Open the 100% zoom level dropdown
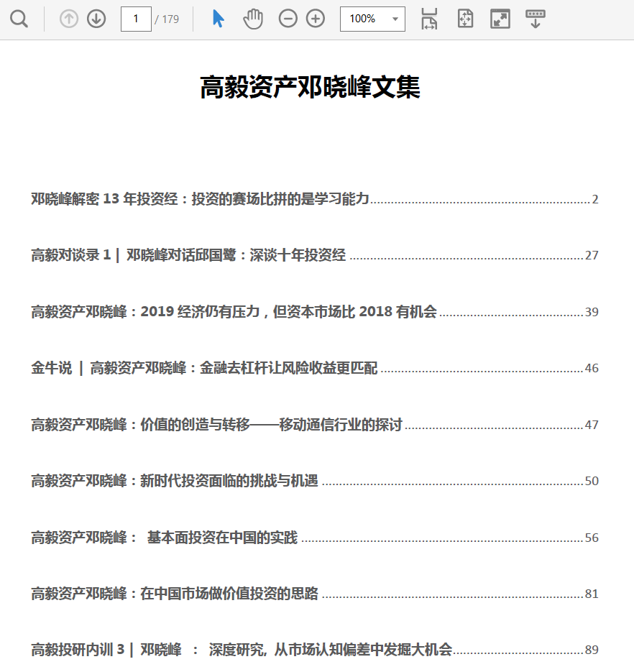 (x=372, y=19)
